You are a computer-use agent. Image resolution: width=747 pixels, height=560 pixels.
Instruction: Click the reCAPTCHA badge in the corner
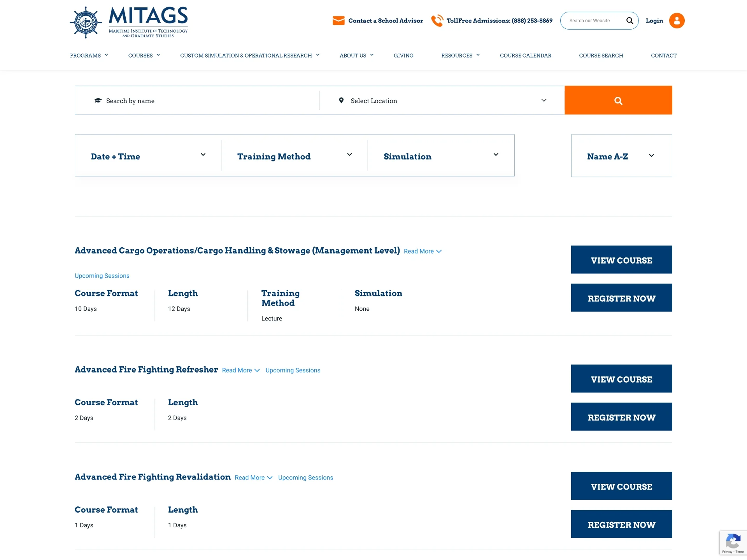point(733,543)
